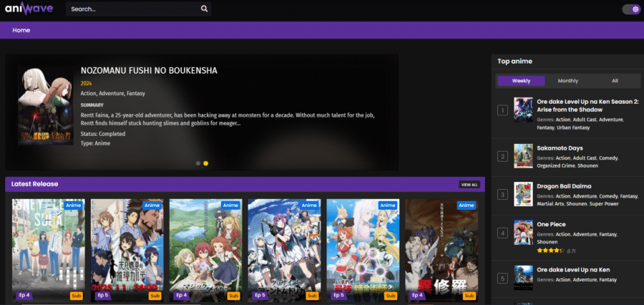644x305 pixels.
Task: Click the Status: Completed text
Action: point(103,134)
